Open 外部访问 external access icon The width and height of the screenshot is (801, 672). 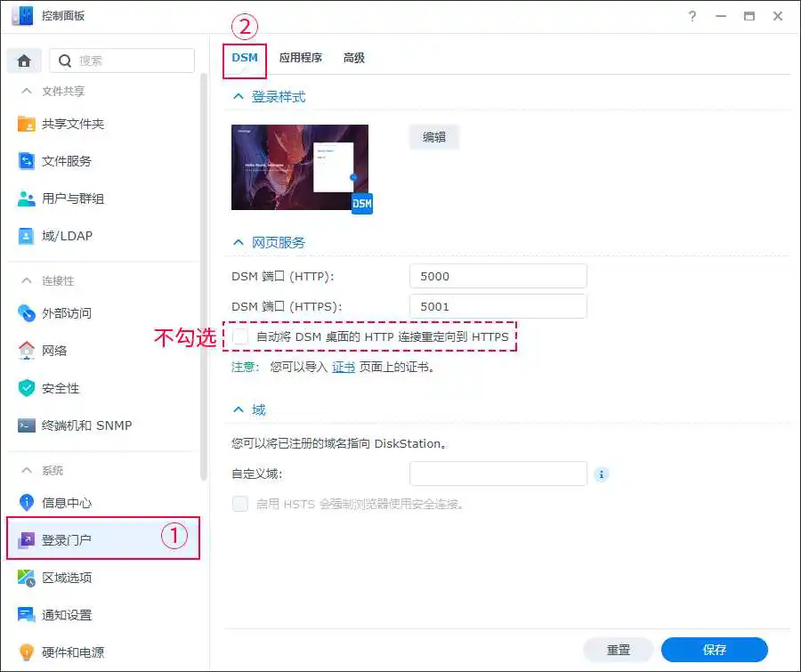point(27,313)
